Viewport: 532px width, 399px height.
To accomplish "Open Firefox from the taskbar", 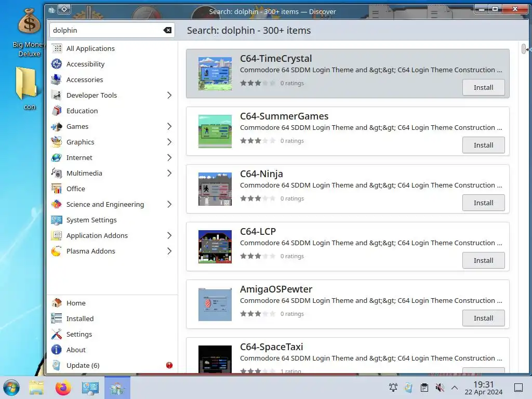I will pos(63,388).
